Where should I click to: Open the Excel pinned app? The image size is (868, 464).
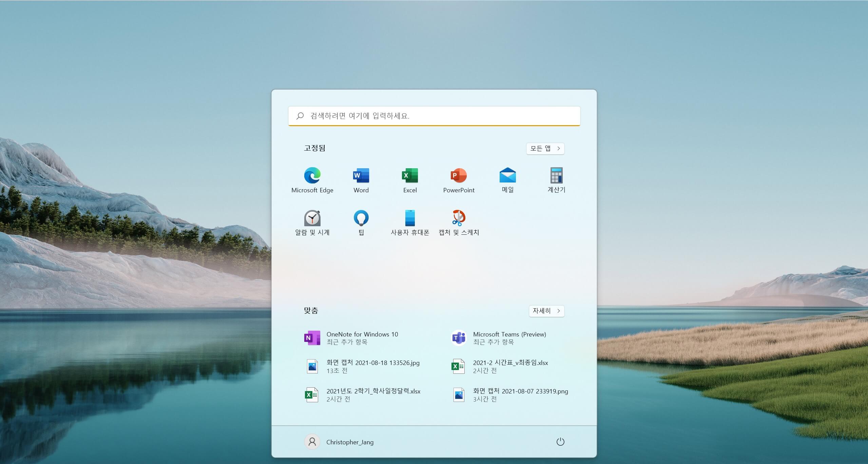[410, 180]
